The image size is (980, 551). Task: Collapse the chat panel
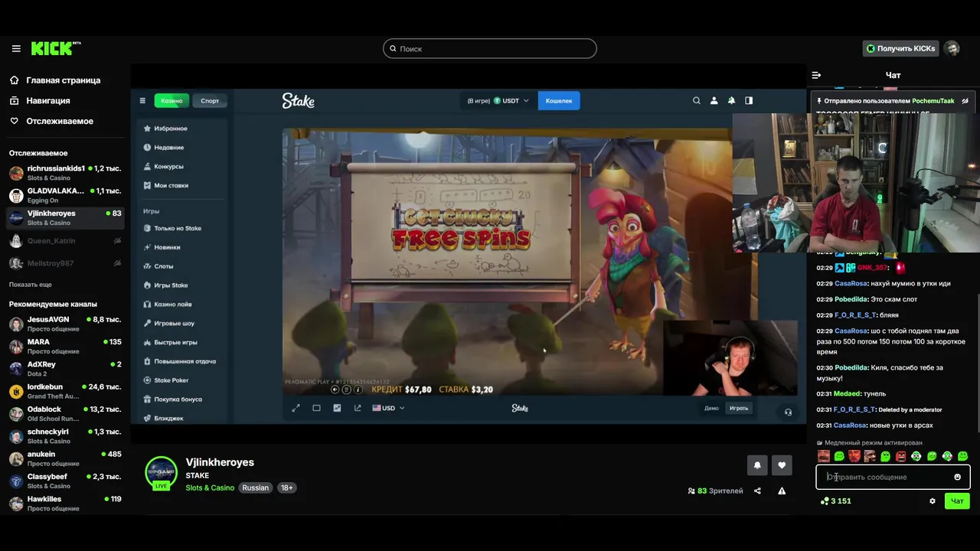tap(816, 75)
